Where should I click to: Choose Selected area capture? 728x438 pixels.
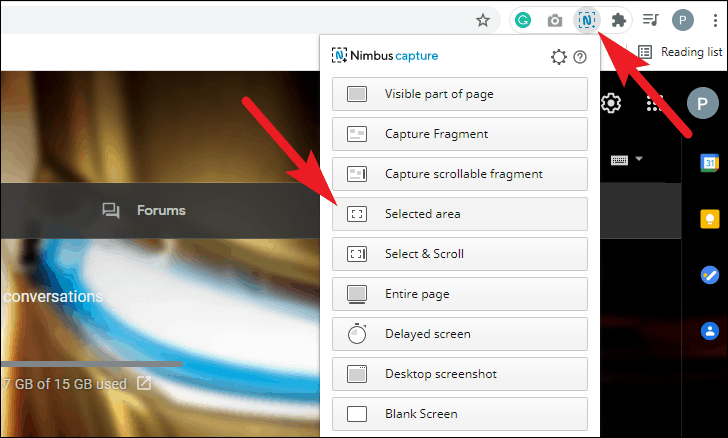tap(460, 214)
